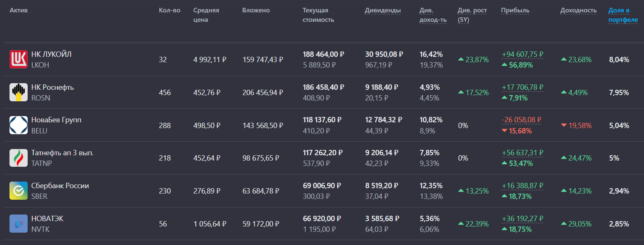Click the 'Доходность' column header
The image size is (644, 245).
[578, 10]
